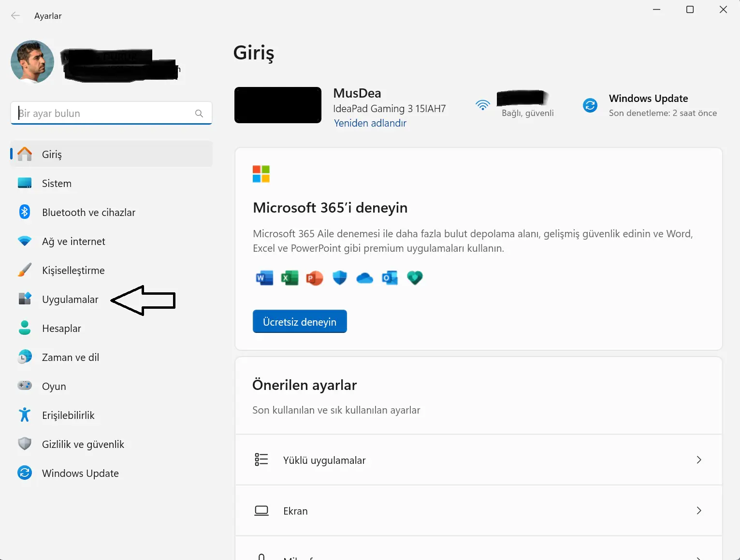Click the Microsoft logo in the 365 card

point(261,174)
